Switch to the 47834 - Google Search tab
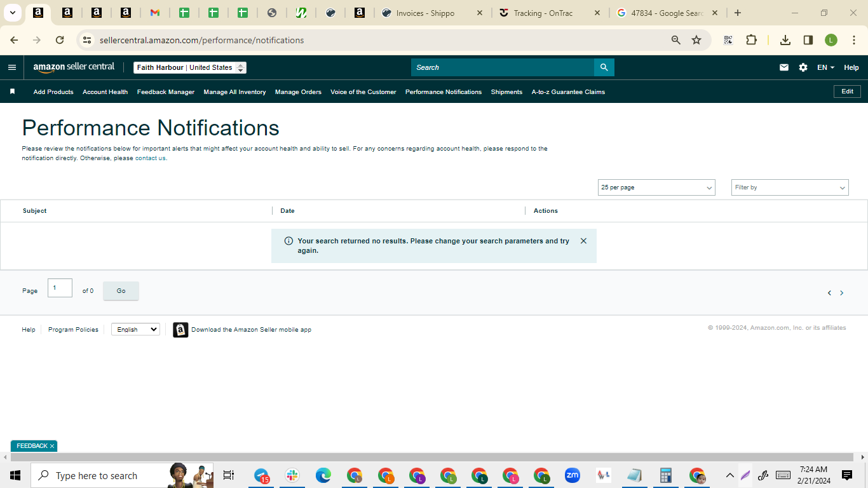 [667, 13]
